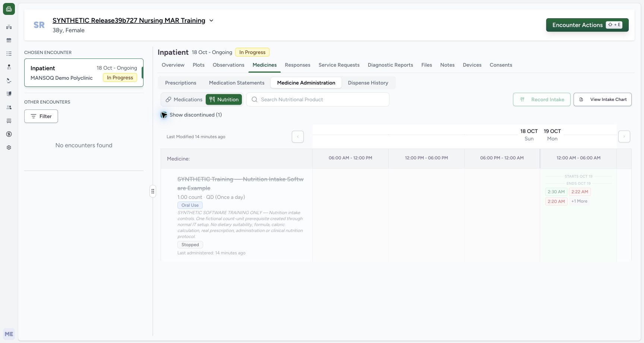Click the 2:22 AM administration chip
This screenshot has height=343, width=644.
580,192
